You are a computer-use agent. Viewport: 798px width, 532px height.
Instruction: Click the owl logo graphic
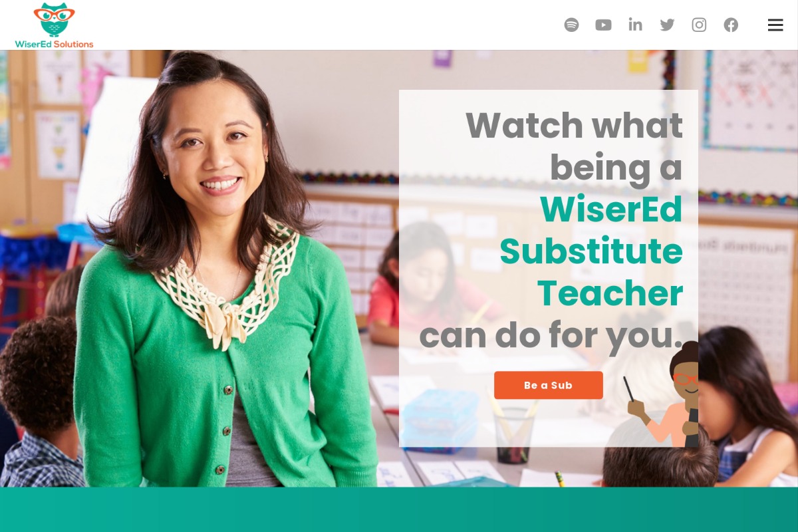[54, 20]
